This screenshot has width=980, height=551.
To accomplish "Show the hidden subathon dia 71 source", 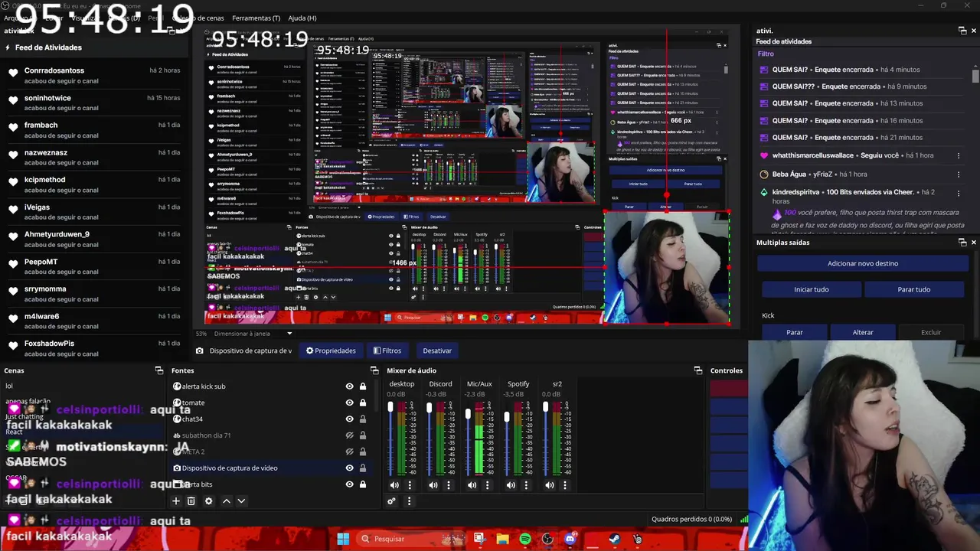I will (349, 435).
